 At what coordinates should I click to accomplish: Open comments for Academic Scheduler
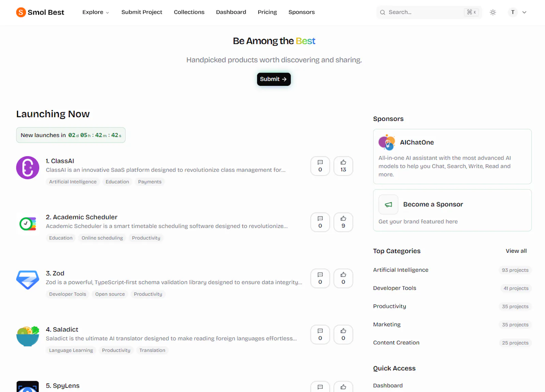click(320, 222)
